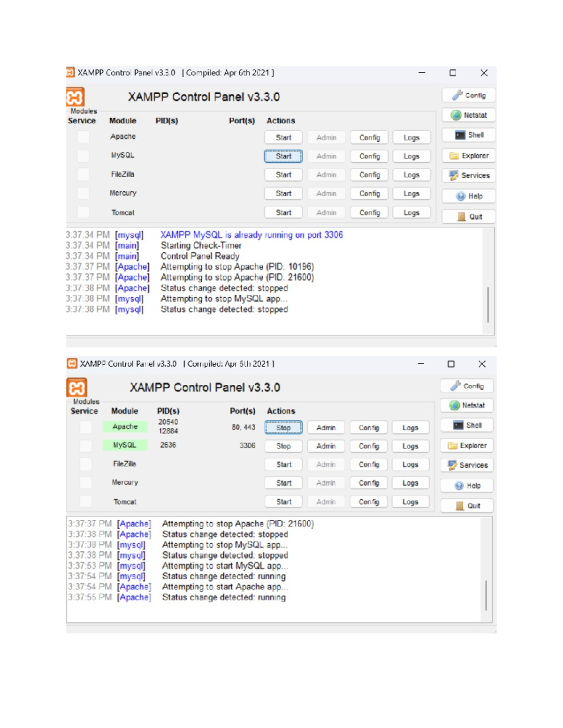Open Explorer folder button in lower window
Image resolution: width=563 pixels, height=728 pixels.
(x=467, y=445)
